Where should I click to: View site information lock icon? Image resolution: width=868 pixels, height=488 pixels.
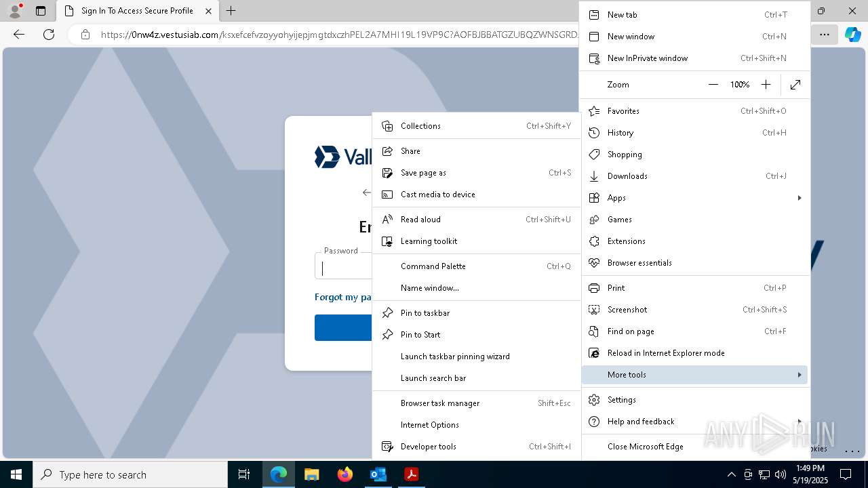[85, 35]
